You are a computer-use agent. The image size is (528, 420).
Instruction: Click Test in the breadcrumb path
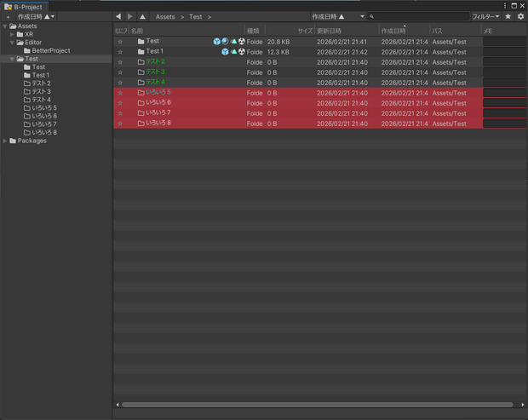pyautogui.click(x=195, y=17)
